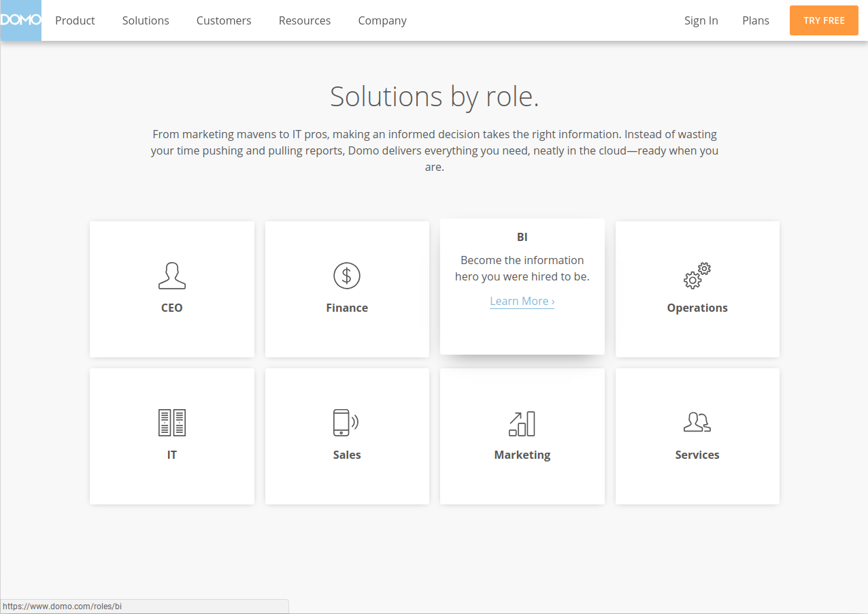
Task: Click the Finance dollar sign icon
Action: click(347, 276)
